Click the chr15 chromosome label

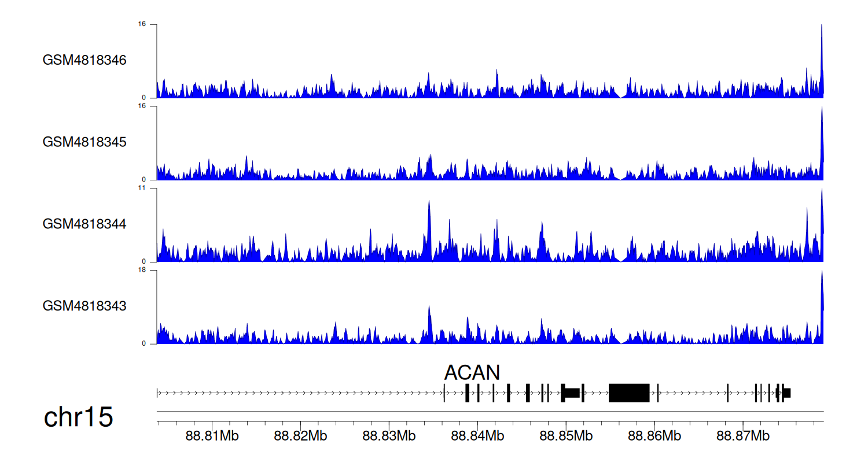(78, 417)
